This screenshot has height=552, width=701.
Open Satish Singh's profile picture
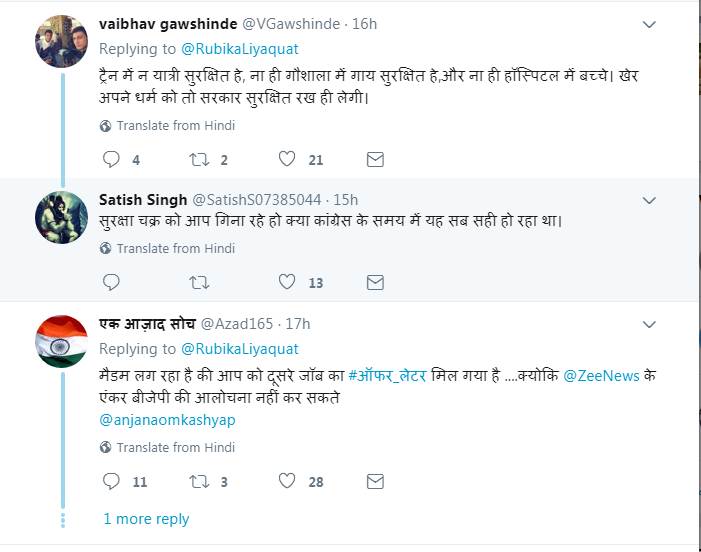(61, 216)
